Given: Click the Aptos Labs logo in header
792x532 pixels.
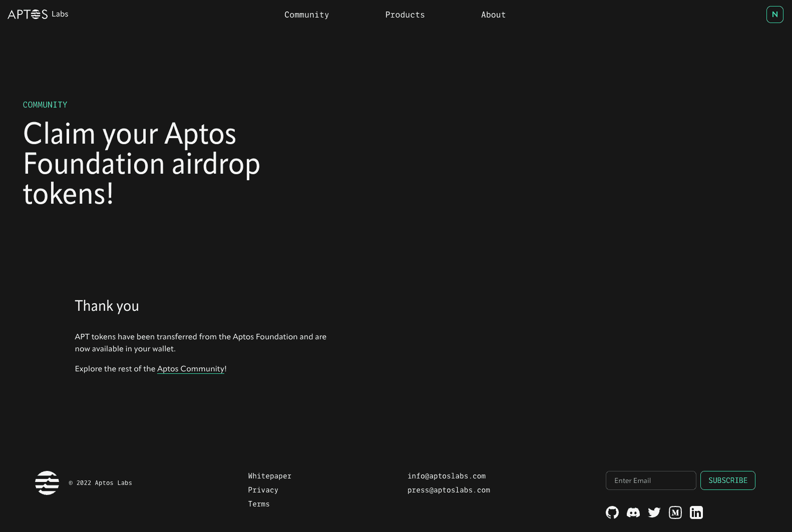Looking at the screenshot, I should (38, 15).
